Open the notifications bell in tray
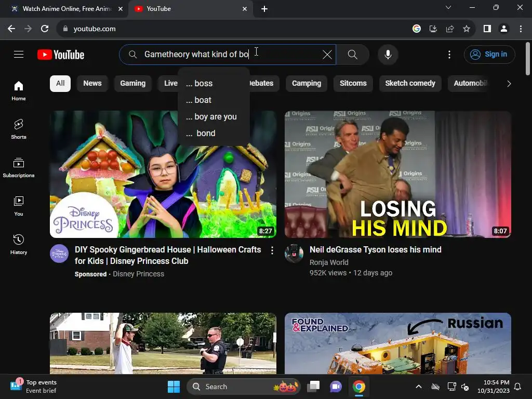This screenshot has width=532, height=399. [x=518, y=387]
